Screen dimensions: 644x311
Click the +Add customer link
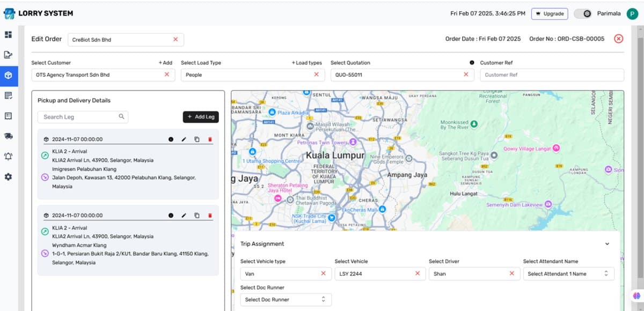165,63
